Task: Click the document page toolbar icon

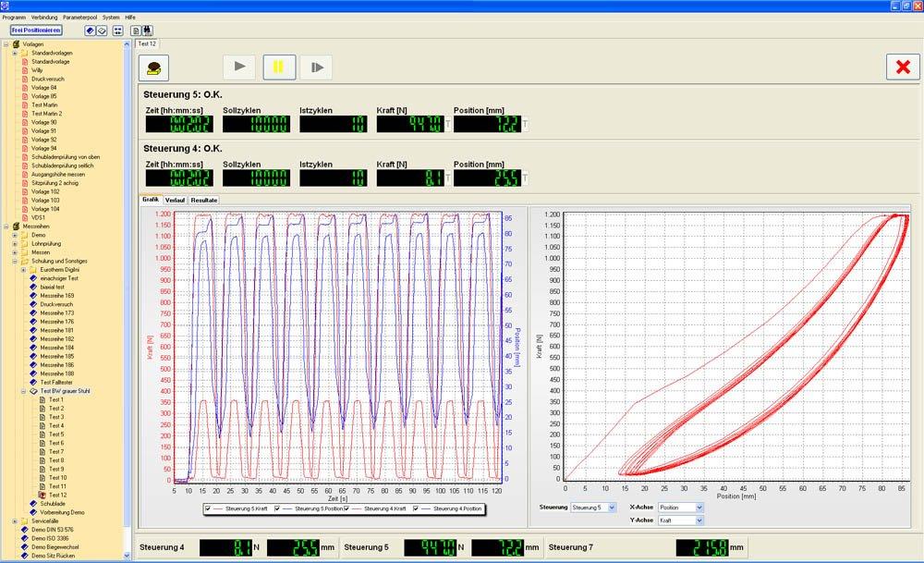Action: pyautogui.click(x=136, y=31)
